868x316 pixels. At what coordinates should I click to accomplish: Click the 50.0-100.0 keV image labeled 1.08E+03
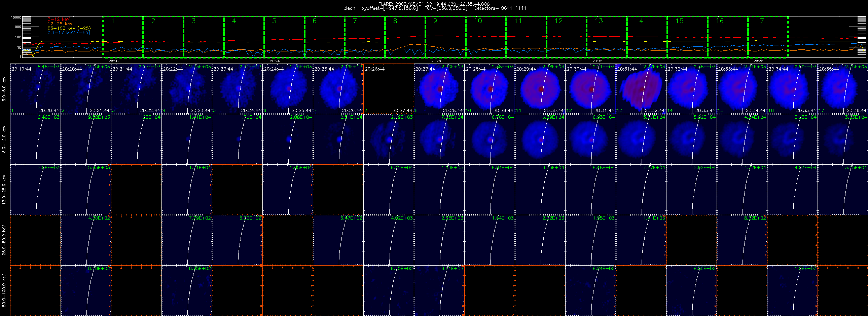pyautogui.click(x=793, y=290)
